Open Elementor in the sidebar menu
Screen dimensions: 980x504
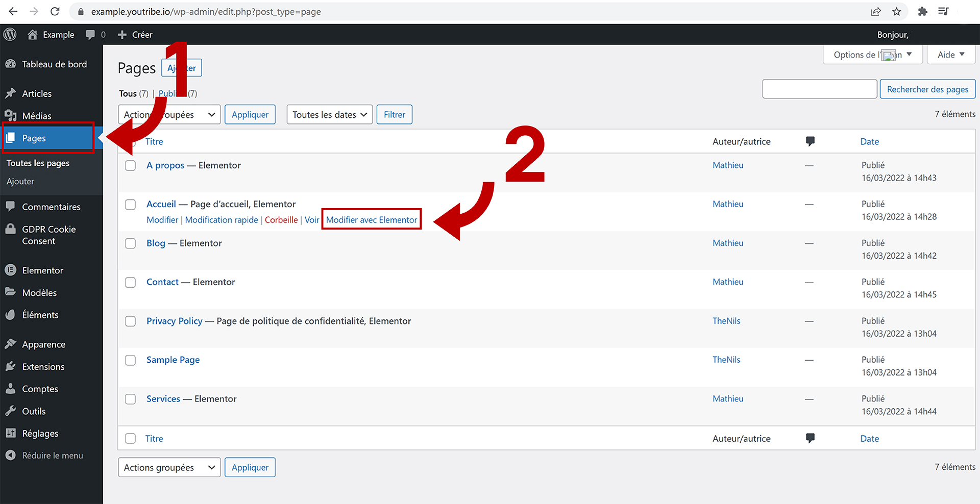point(42,270)
